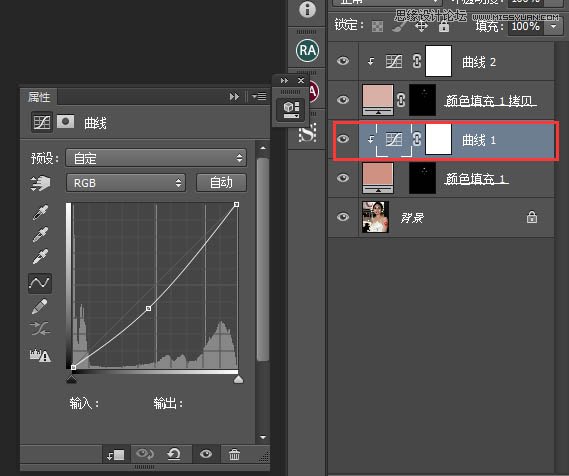
Task: Click the dotted S panel icon
Action: tap(307, 133)
